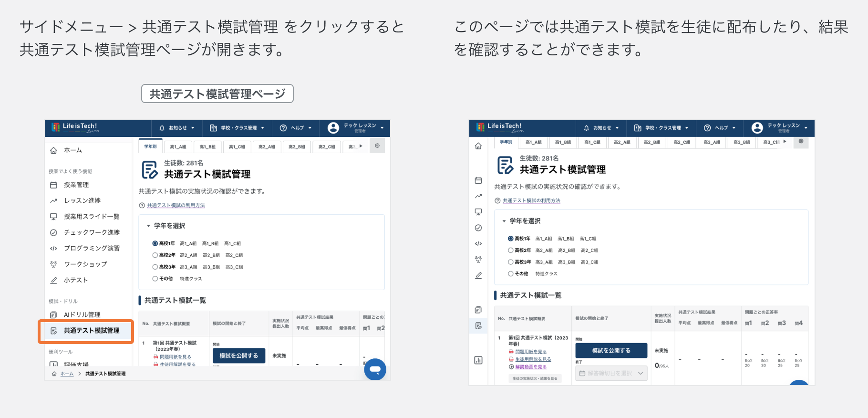Click settings gear beside class tabs, right screenshot
The height and width of the screenshot is (418, 868).
tap(801, 141)
